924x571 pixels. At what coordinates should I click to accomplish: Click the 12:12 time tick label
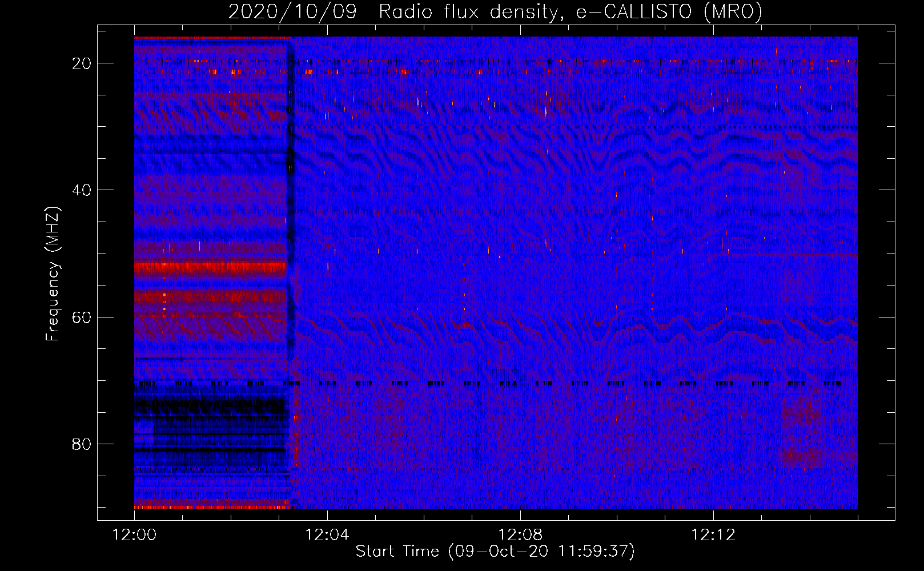coord(713,535)
